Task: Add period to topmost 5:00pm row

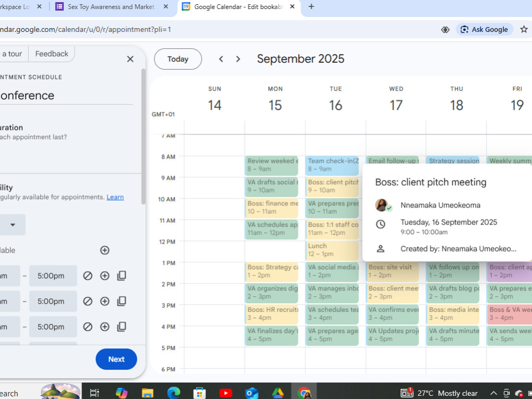Action: tap(105, 276)
